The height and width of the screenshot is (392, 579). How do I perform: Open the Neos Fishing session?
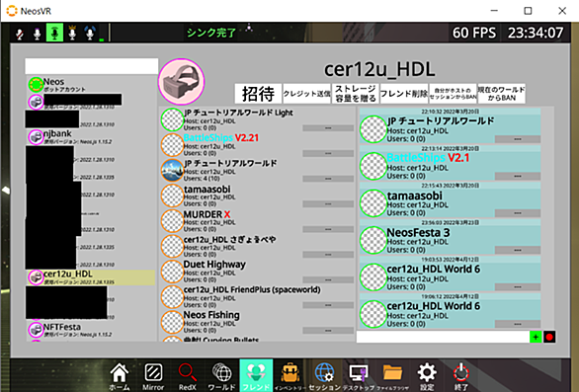click(x=257, y=322)
